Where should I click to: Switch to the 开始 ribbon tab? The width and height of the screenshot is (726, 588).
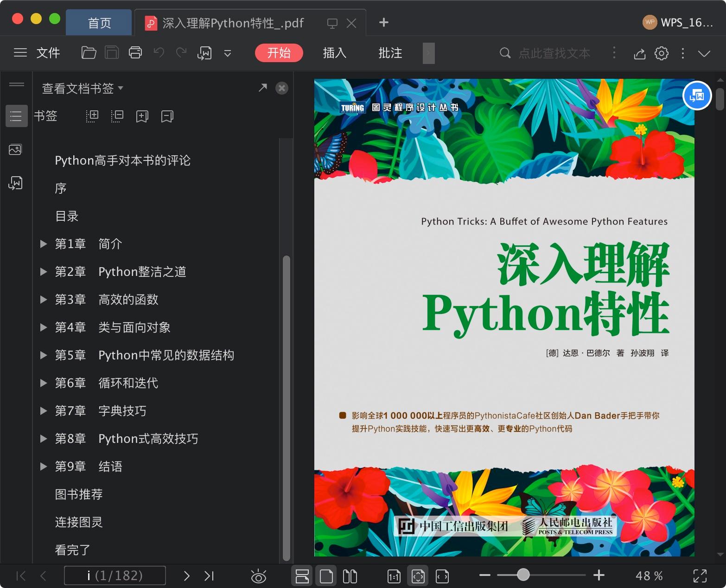279,53
